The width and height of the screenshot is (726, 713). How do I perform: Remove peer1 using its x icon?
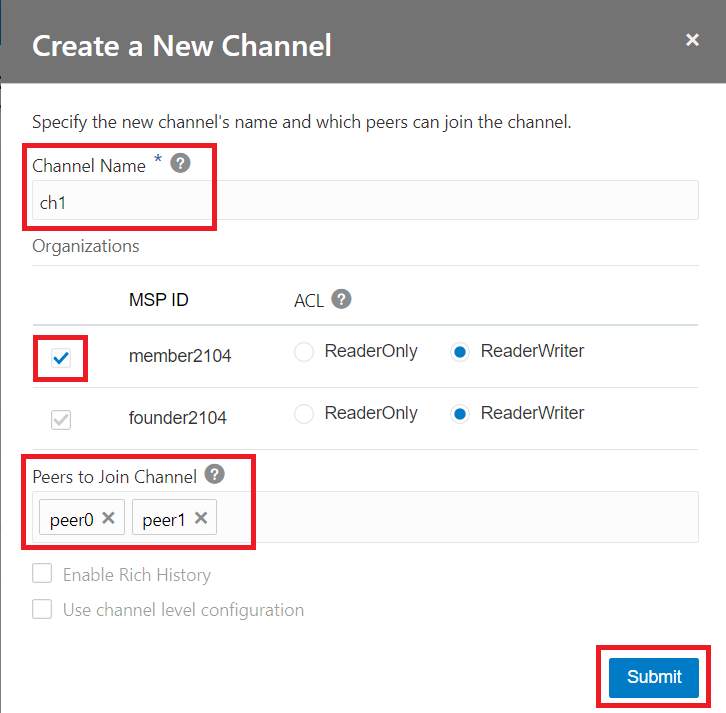[x=201, y=518]
